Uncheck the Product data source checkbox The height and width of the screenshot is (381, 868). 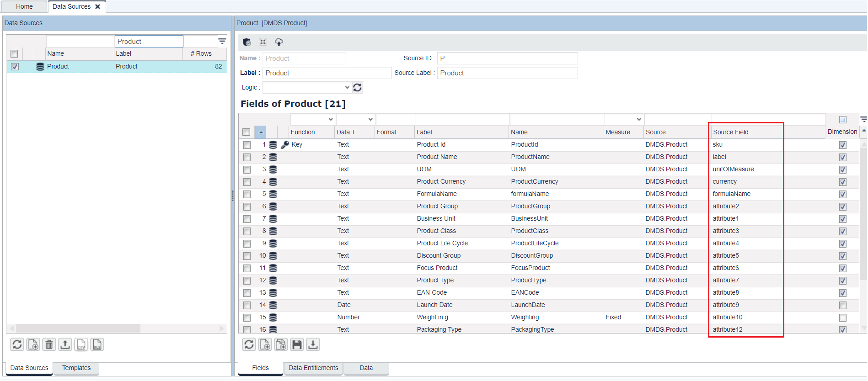point(15,67)
